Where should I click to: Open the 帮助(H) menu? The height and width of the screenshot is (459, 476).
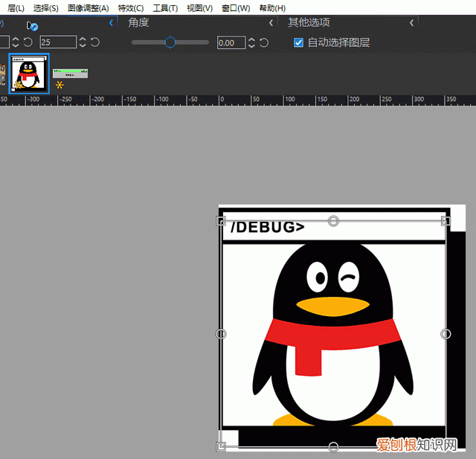[x=272, y=8]
